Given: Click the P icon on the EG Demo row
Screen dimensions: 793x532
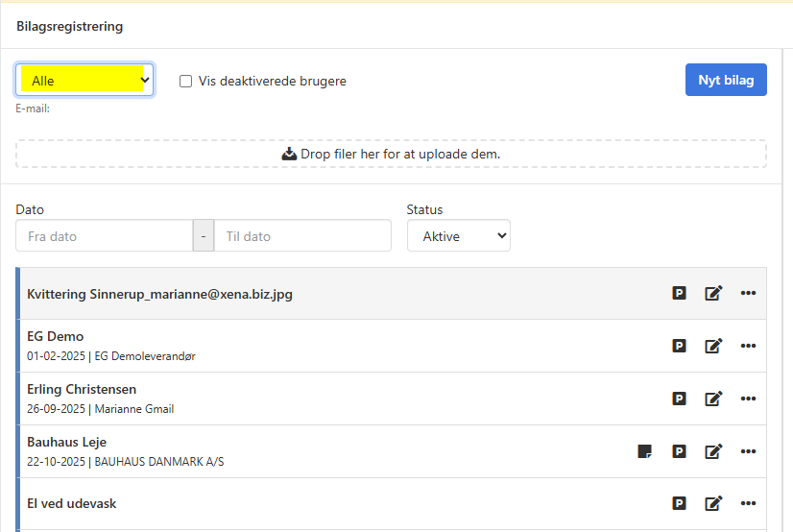Looking at the screenshot, I should pyautogui.click(x=679, y=346).
